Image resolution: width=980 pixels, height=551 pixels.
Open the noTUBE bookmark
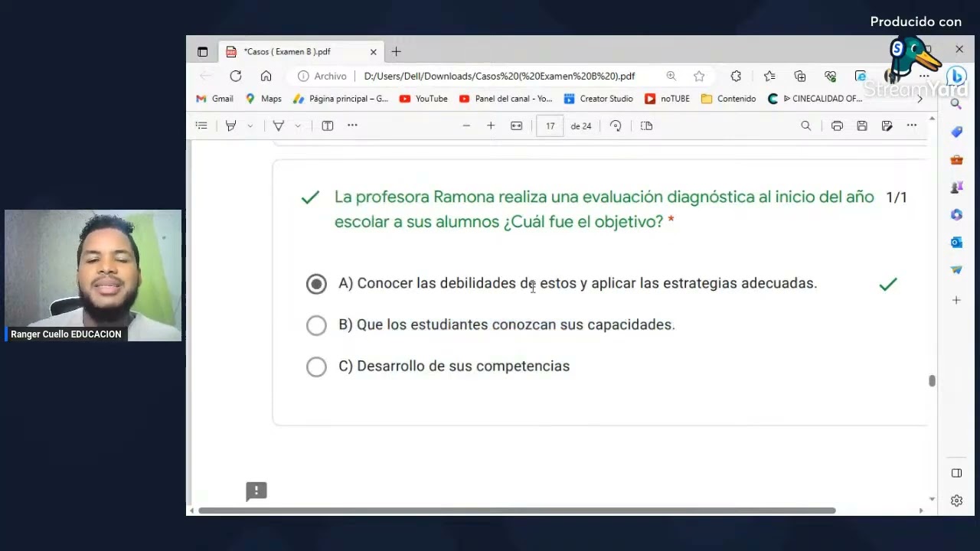coord(667,99)
